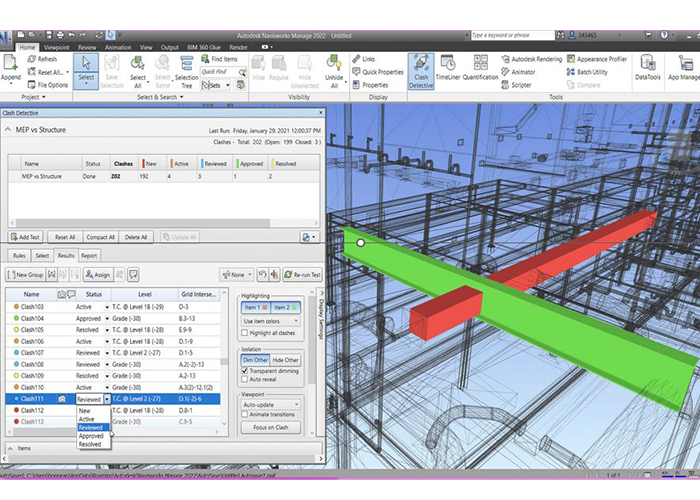Image resolution: width=700 pixels, height=500 pixels.
Task: Expand the Select & Search group
Action: coord(160,97)
